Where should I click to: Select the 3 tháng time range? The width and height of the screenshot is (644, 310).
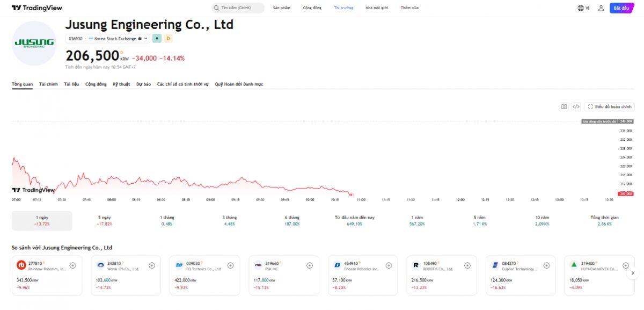pos(230,220)
